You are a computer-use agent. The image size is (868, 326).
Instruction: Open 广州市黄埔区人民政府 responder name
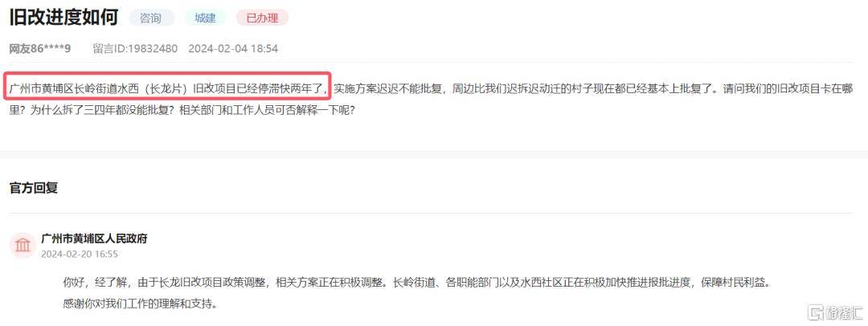(x=94, y=238)
